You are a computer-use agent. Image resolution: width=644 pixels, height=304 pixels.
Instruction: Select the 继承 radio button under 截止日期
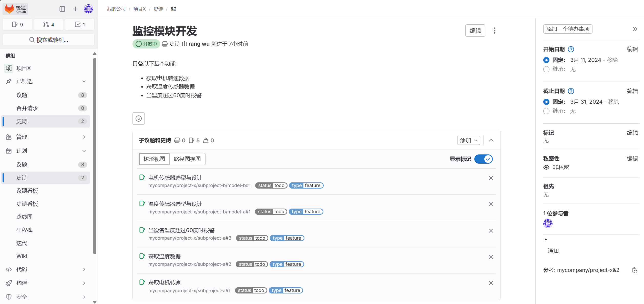(x=546, y=111)
